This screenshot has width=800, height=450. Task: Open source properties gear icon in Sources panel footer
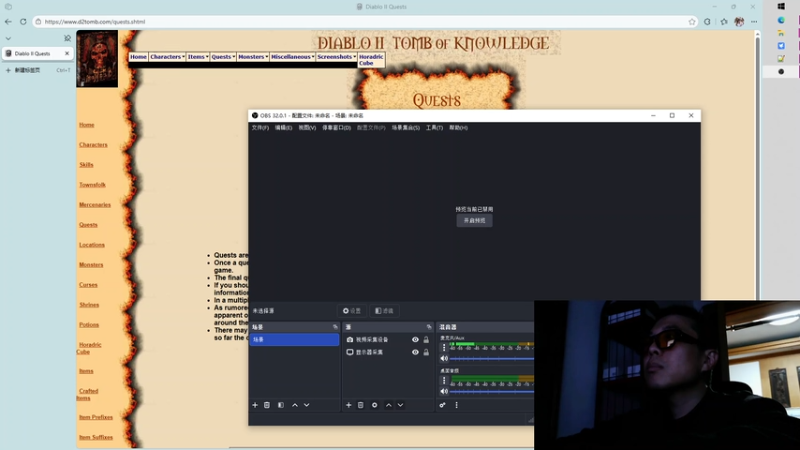click(x=374, y=405)
